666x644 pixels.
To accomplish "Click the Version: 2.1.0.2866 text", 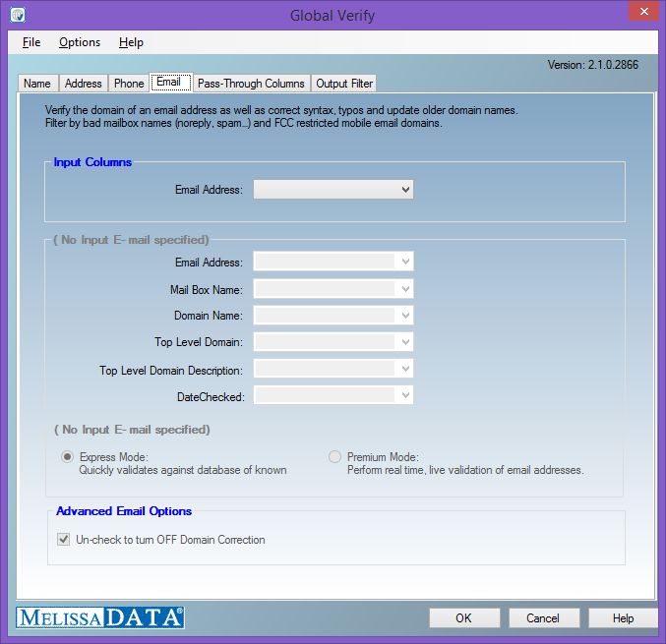I will click(x=592, y=65).
